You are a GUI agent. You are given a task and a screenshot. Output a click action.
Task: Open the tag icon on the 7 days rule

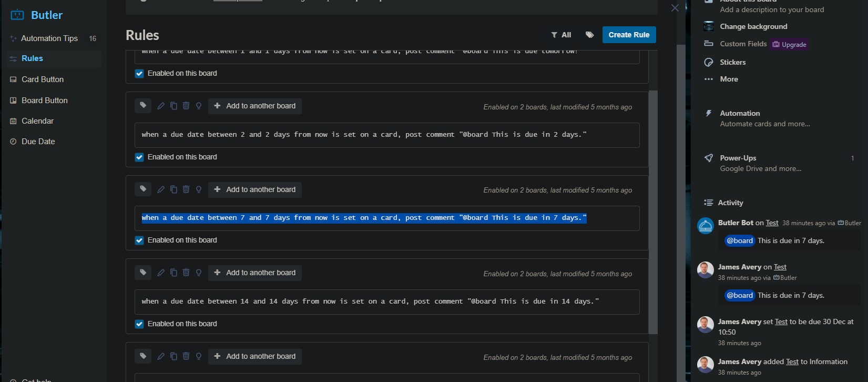[x=143, y=189]
